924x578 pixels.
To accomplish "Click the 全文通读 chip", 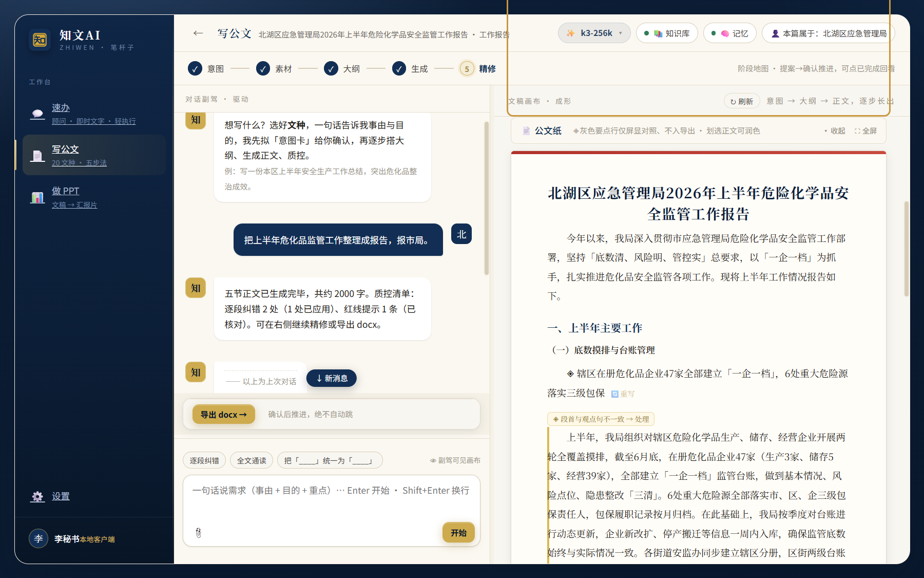I will pyautogui.click(x=252, y=460).
